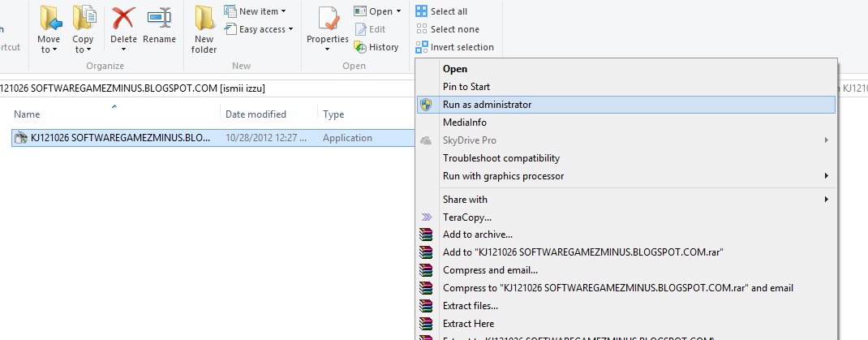Click the application file icon in file list
The height and width of the screenshot is (340, 868).
click(21, 138)
